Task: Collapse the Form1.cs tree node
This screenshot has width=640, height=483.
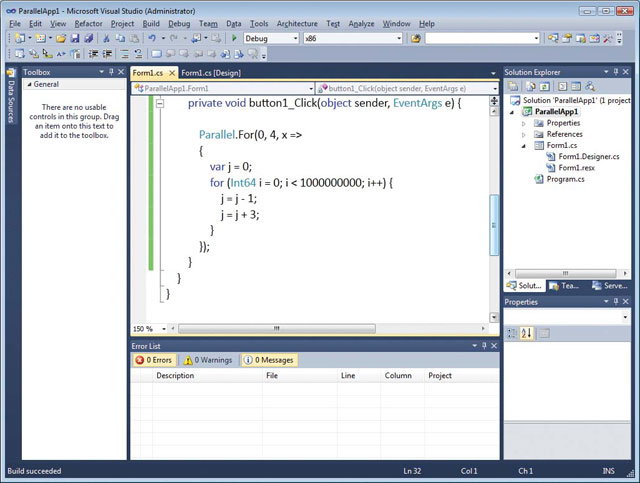Action: click(x=524, y=146)
